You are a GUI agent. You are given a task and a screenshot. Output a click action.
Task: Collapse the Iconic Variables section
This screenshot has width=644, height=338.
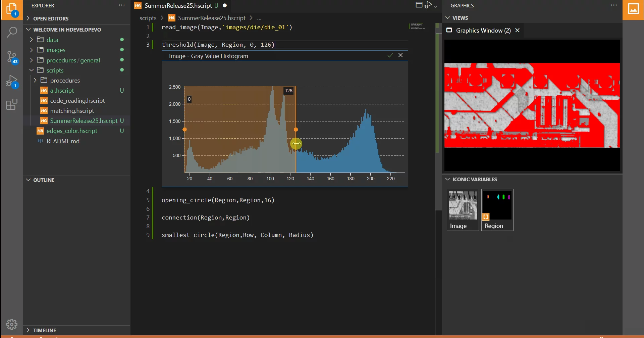(474, 179)
